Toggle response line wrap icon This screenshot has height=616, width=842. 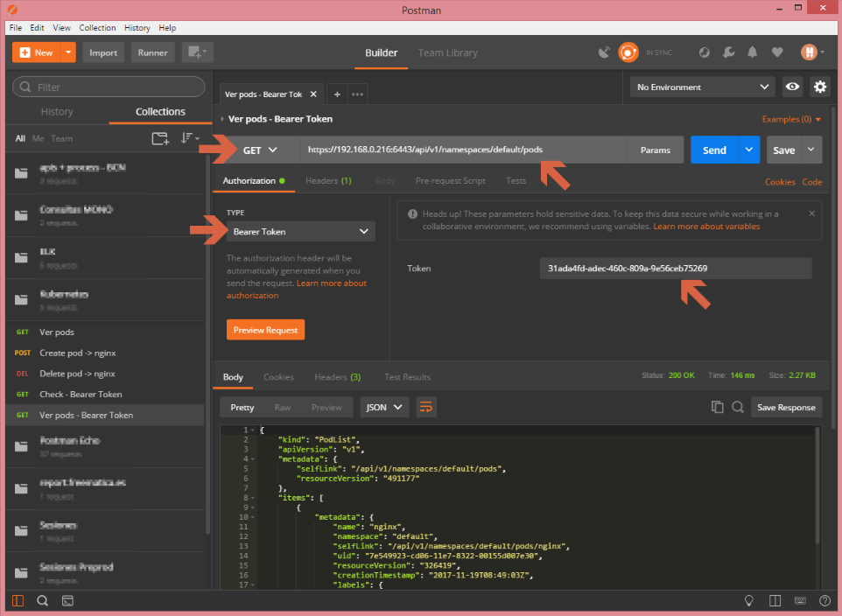coord(426,407)
